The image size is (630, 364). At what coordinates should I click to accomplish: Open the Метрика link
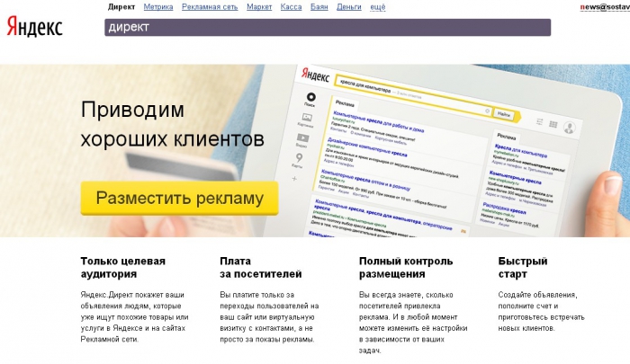pyautogui.click(x=158, y=7)
